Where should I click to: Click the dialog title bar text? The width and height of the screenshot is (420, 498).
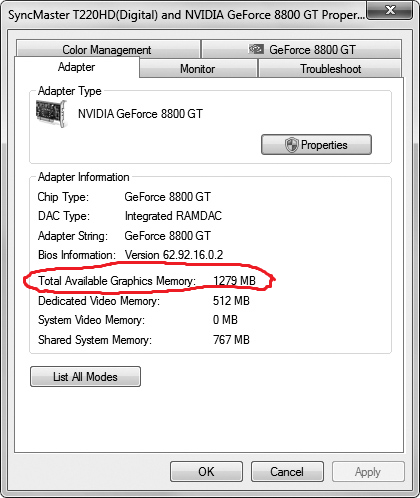pyautogui.click(x=186, y=15)
